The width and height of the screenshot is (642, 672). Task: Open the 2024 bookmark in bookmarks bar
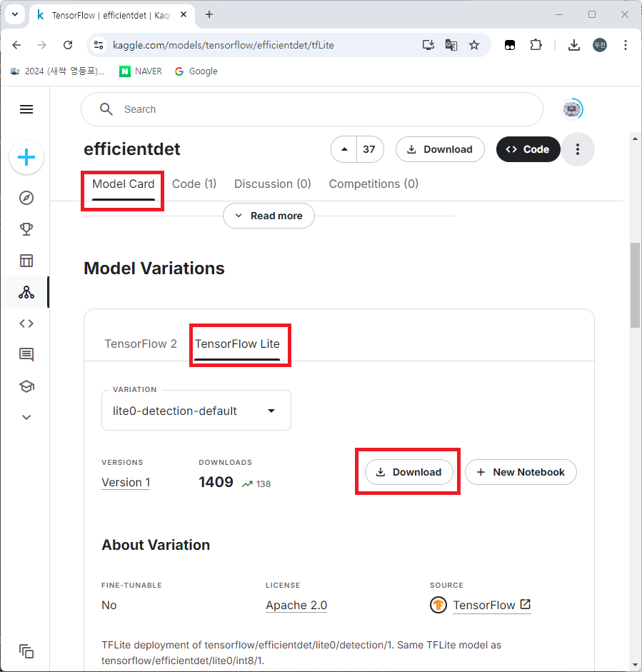click(x=57, y=71)
